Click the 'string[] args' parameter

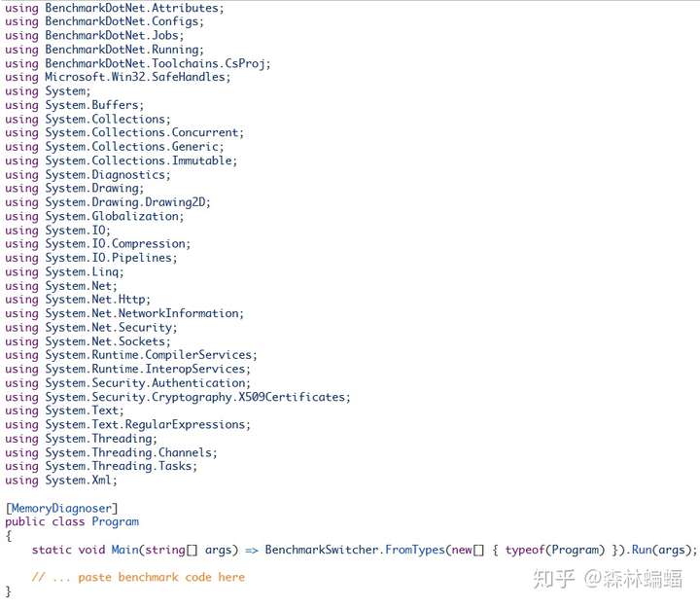point(191,551)
